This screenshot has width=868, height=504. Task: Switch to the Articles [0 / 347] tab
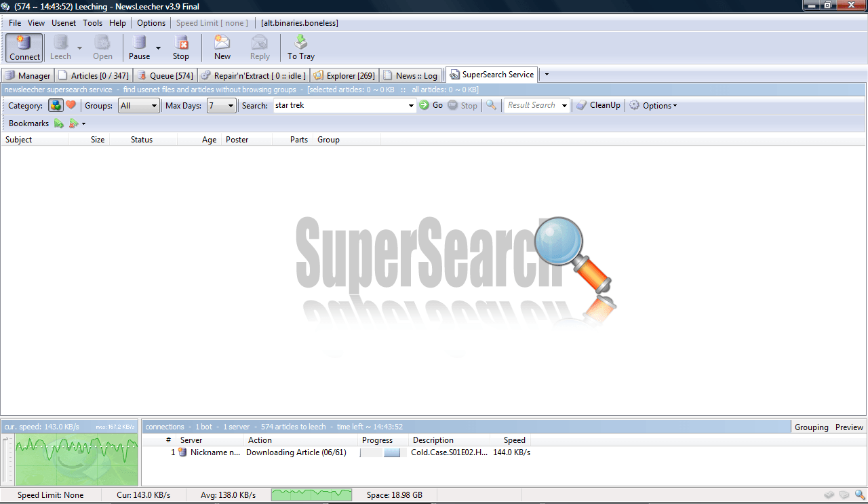click(x=94, y=75)
